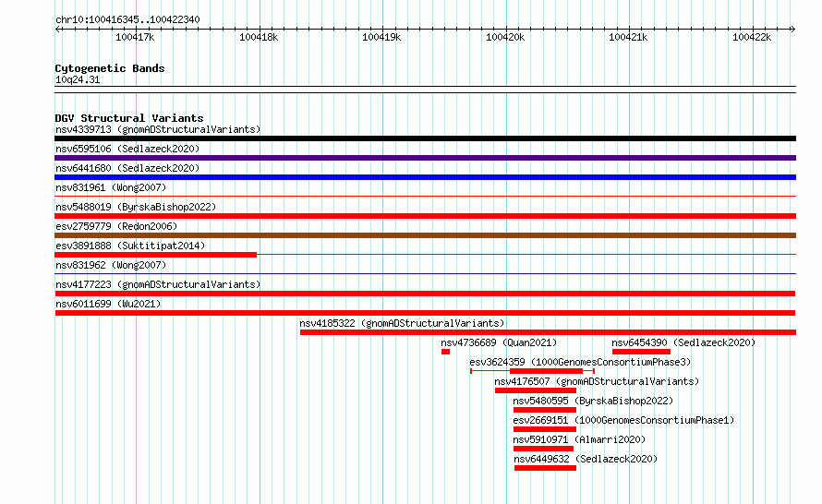
Task: Click the left arrow of the ruler
Action: [x=57, y=29]
